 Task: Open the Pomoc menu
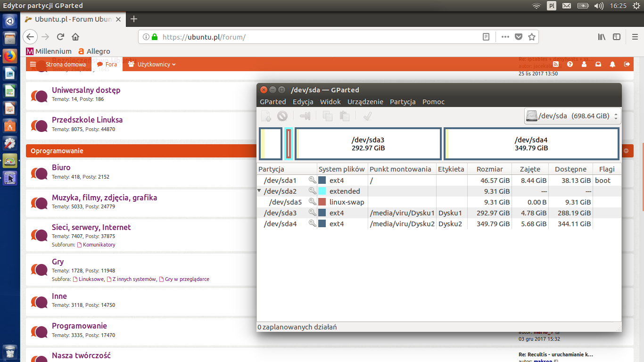(x=434, y=102)
